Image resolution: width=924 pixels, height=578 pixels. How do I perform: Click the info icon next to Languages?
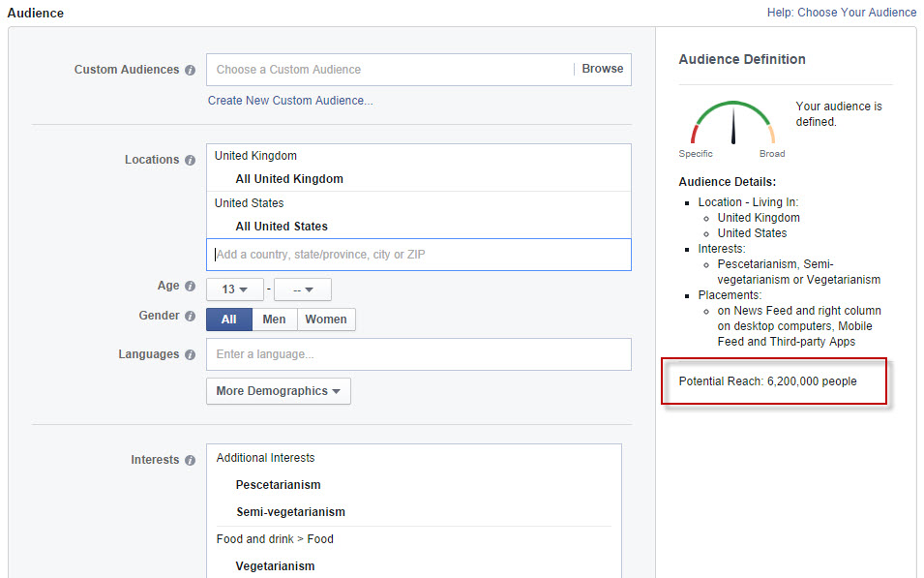point(190,355)
